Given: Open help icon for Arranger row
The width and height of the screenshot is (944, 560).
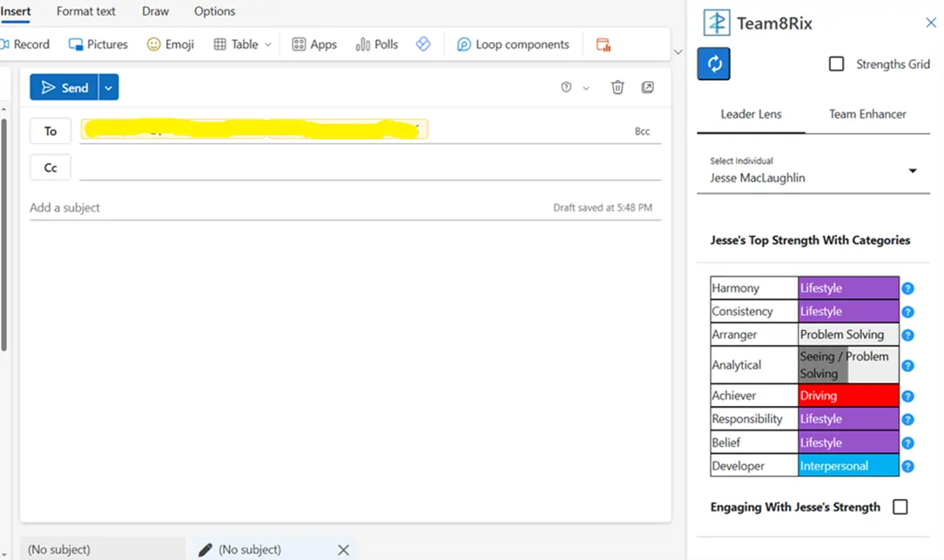Looking at the screenshot, I should (908, 334).
